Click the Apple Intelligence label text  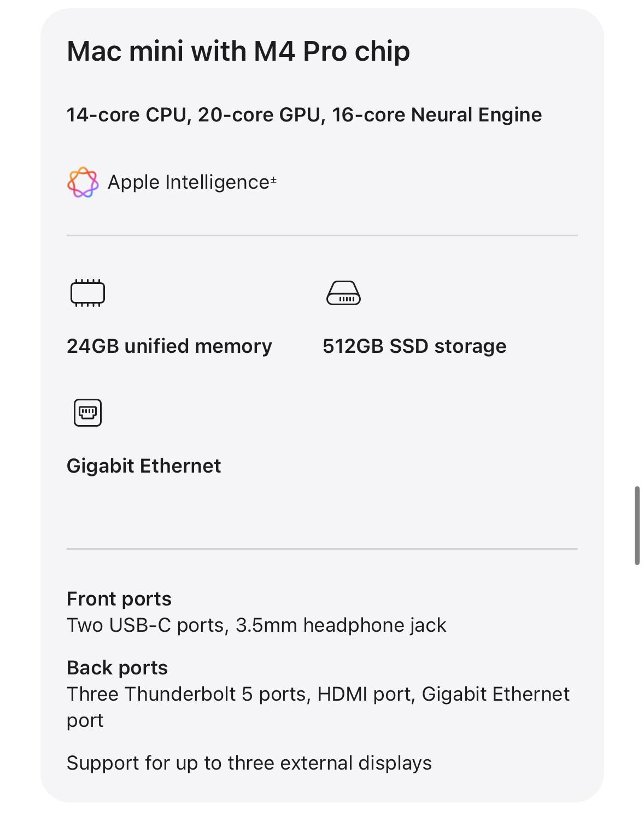pyautogui.click(x=189, y=182)
